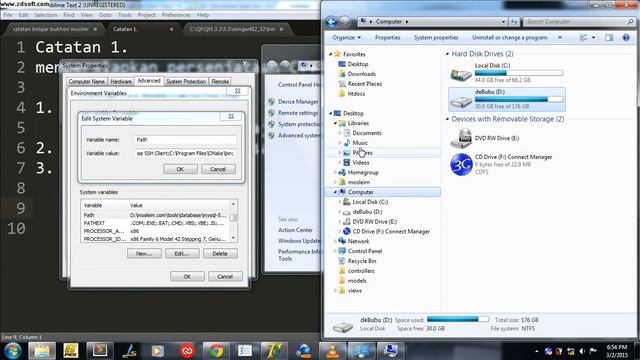640x360 pixels.
Task: Click System properties in Explorer toolbar
Action: click(x=436, y=38)
